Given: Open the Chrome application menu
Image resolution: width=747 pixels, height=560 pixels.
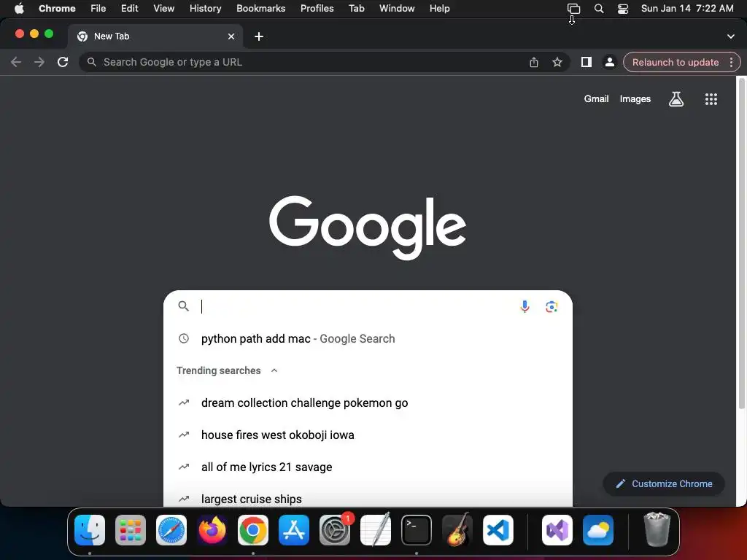Looking at the screenshot, I should pyautogui.click(x=57, y=9).
